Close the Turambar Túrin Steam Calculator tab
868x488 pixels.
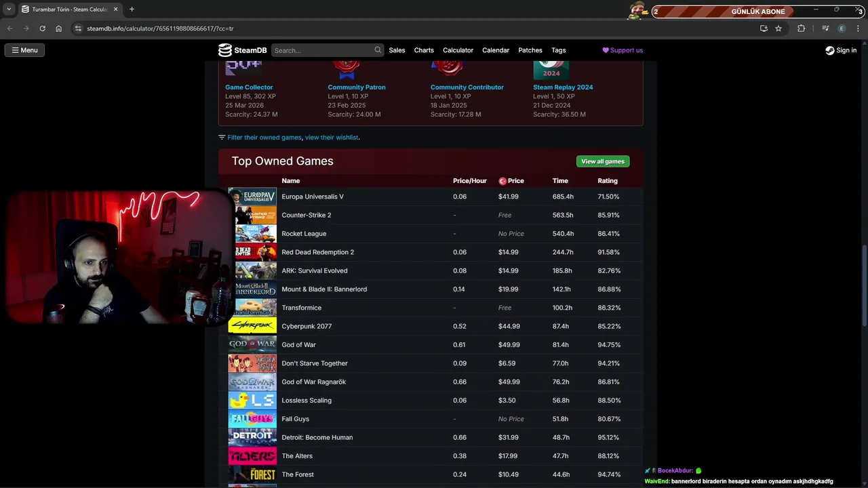[115, 9]
